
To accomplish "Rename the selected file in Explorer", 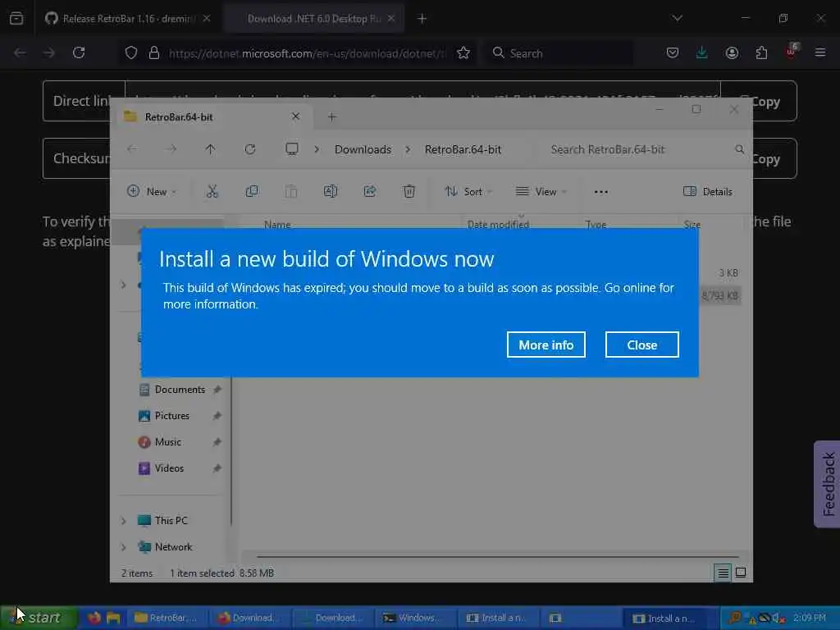I will (331, 191).
